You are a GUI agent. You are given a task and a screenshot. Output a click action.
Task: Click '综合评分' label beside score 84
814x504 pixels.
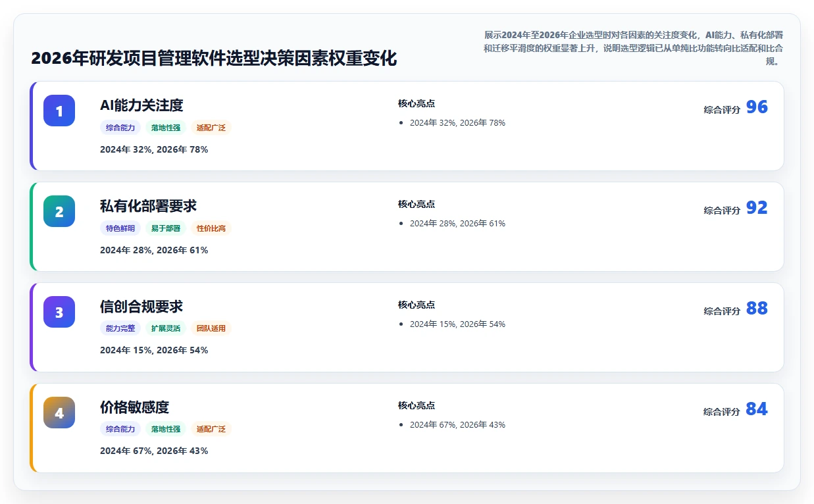(x=722, y=412)
